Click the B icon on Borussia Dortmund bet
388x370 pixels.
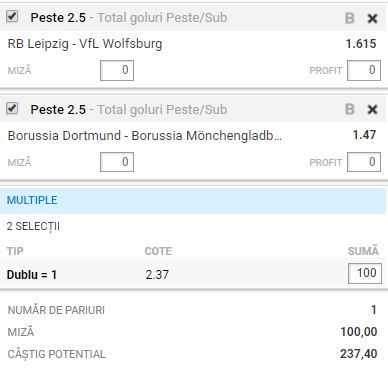(350, 109)
